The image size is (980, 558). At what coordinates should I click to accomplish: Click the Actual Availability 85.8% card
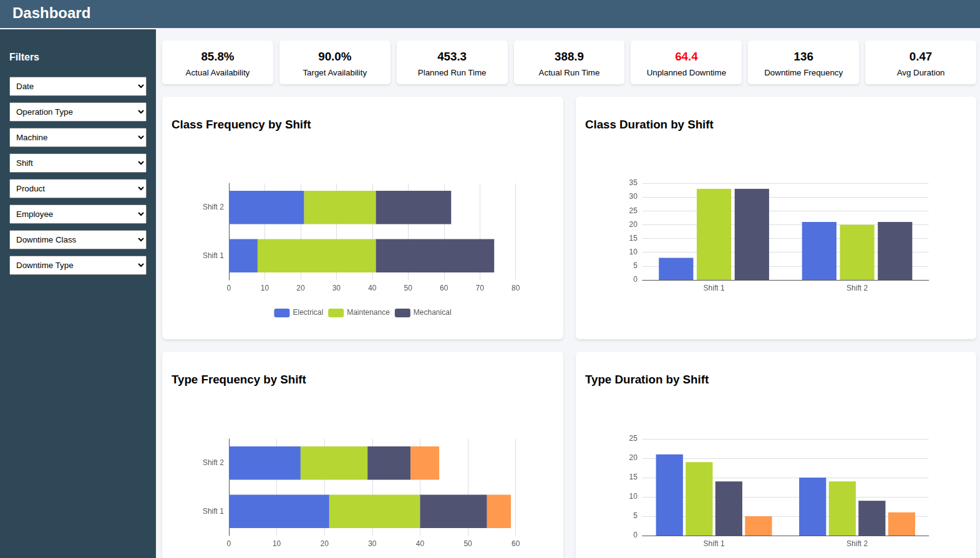pyautogui.click(x=218, y=63)
